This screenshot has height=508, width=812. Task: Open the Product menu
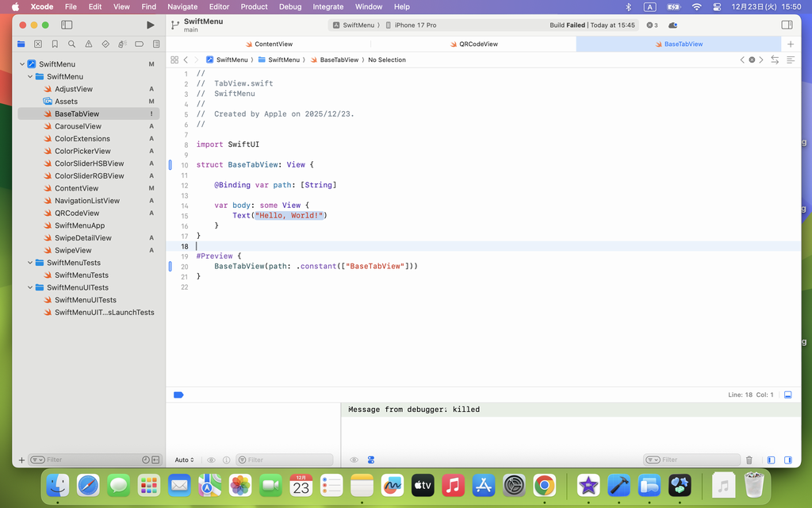tap(254, 6)
